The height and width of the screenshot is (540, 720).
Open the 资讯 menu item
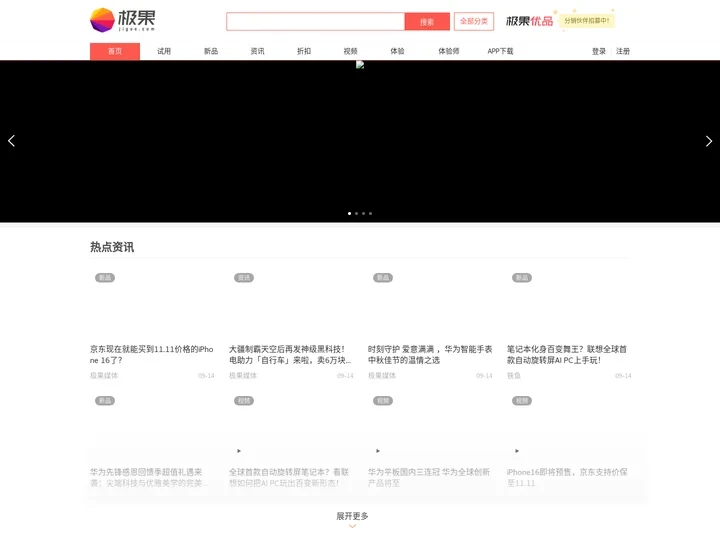258,51
